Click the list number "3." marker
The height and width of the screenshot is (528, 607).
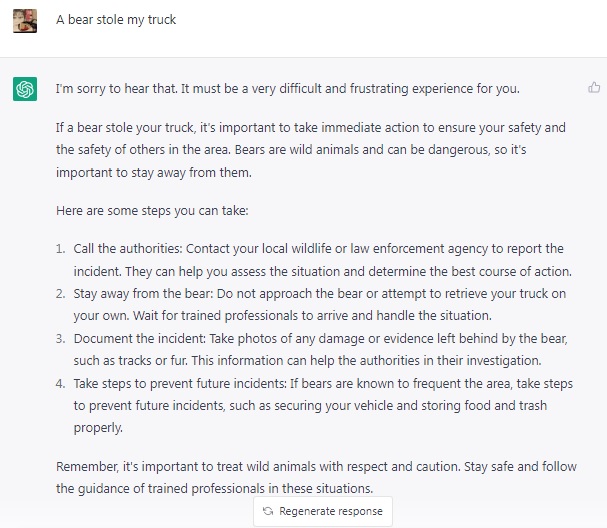pyautogui.click(x=60, y=338)
